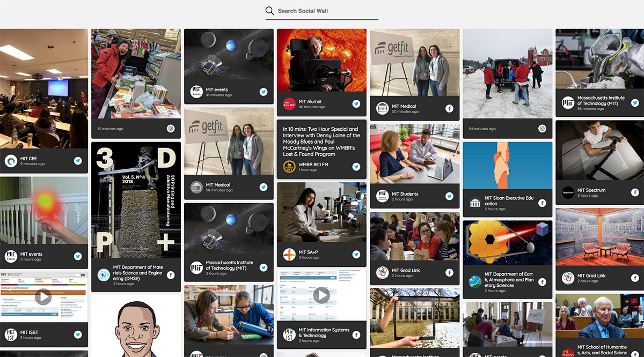This screenshot has width=644, height=357.
Task: Open Twitter icon on MIT IS&T card
Action: (78, 334)
